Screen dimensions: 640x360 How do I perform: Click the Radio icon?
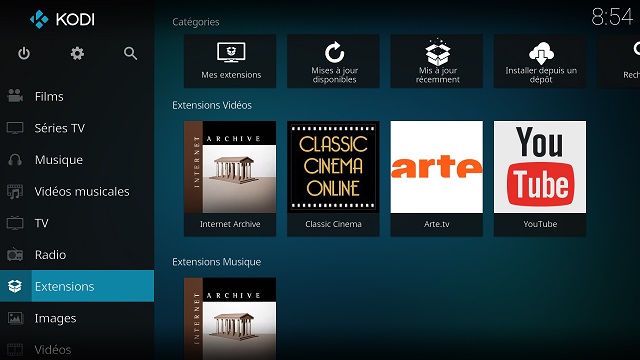point(15,255)
